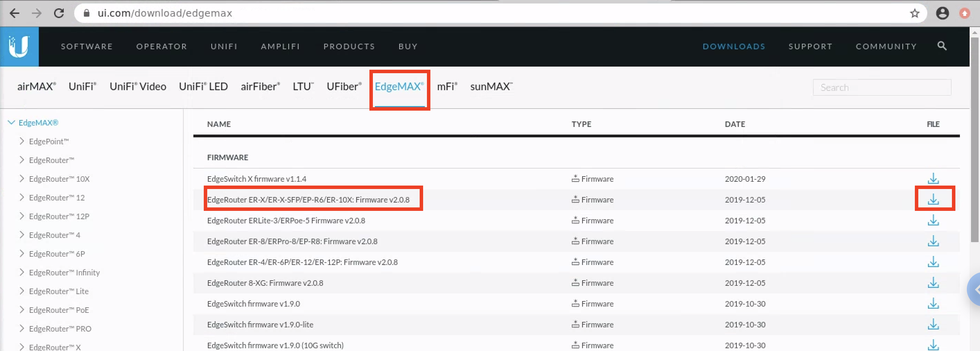This screenshot has height=351, width=980.
Task: Open EdgeRouter ER-X/ER-X-SFP/EP-R6/ER-10X firmware entry
Action: click(308, 199)
